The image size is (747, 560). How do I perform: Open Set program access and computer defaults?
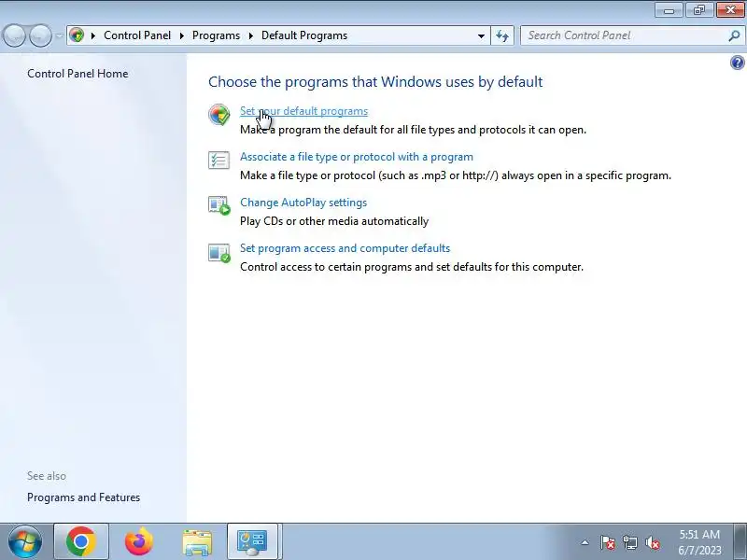coord(345,248)
